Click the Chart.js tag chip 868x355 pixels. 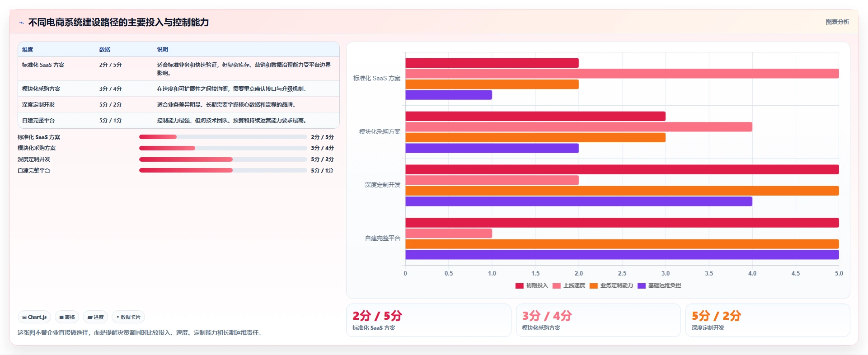(34, 317)
